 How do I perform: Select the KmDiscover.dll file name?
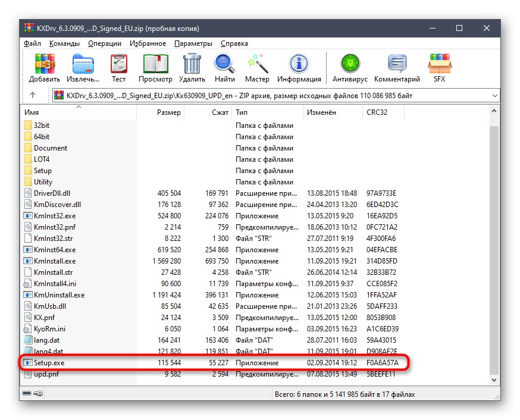click(57, 205)
